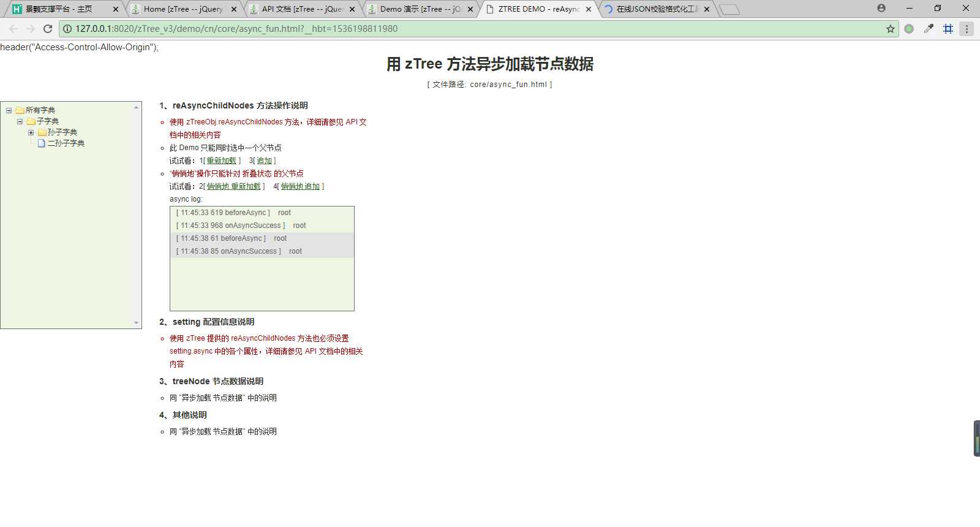Select 孙子字典 tree node label
The image size is (980, 527).
62,132
